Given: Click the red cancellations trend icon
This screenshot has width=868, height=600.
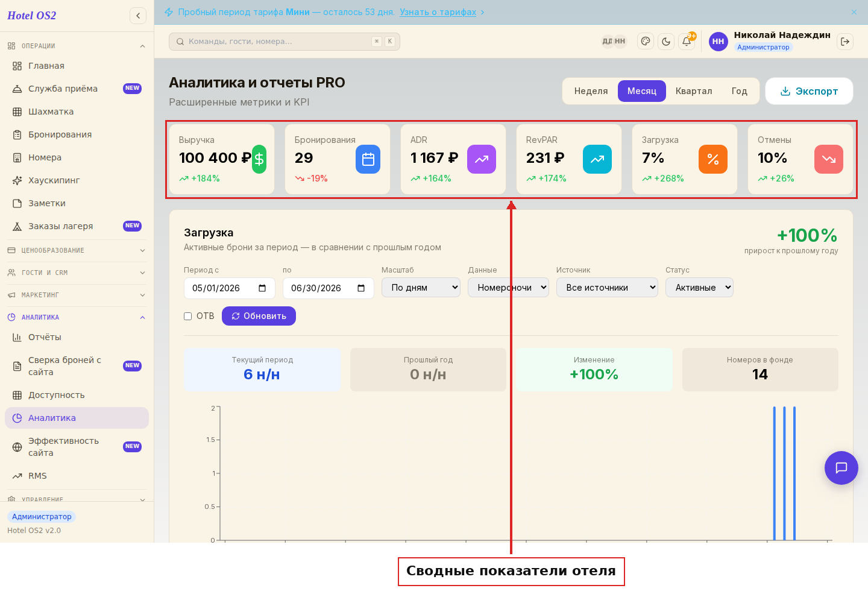Looking at the screenshot, I should coord(829,159).
